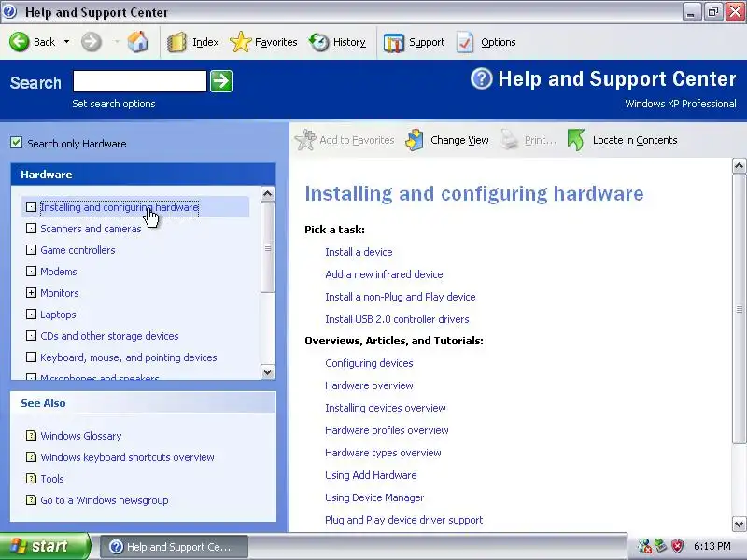This screenshot has width=747, height=560.
Task: Click the green Back arrow icon
Action: click(x=19, y=42)
